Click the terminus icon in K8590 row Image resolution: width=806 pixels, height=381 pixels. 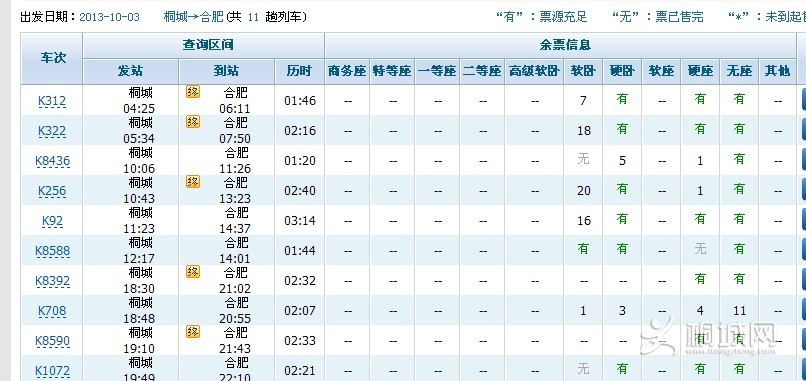click(x=193, y=331)
